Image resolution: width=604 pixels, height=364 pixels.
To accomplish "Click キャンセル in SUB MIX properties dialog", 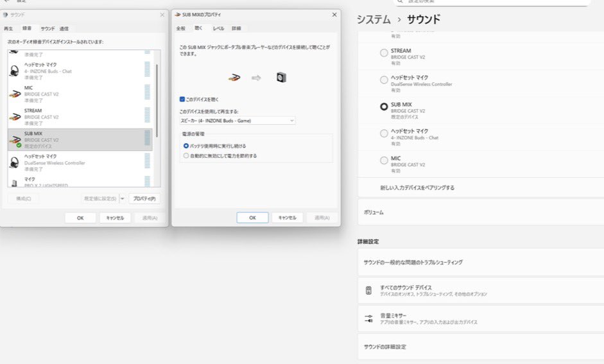I will 288,218.
